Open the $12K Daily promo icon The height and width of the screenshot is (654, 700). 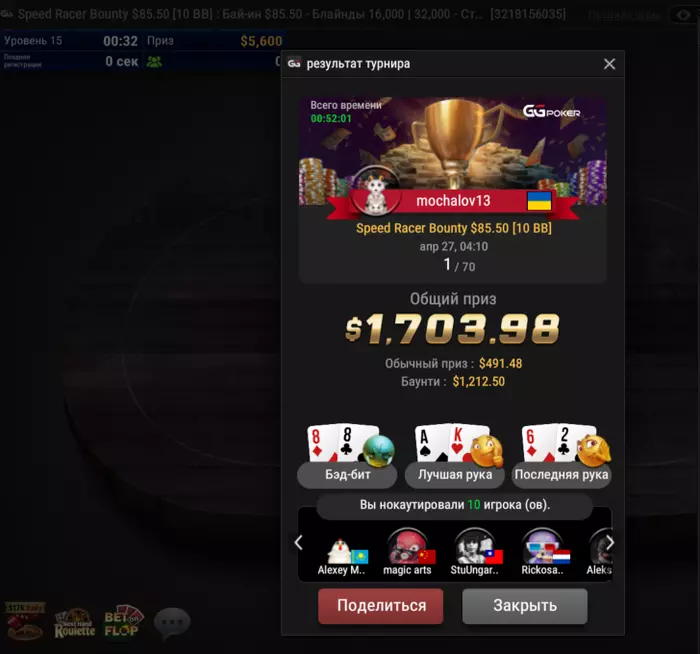(25, 621)
